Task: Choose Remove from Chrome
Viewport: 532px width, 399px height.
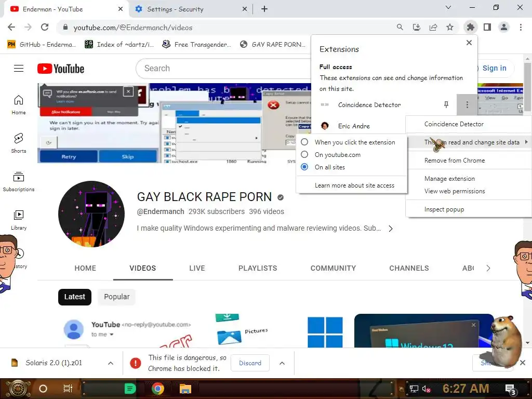Action: click(469, 161)
